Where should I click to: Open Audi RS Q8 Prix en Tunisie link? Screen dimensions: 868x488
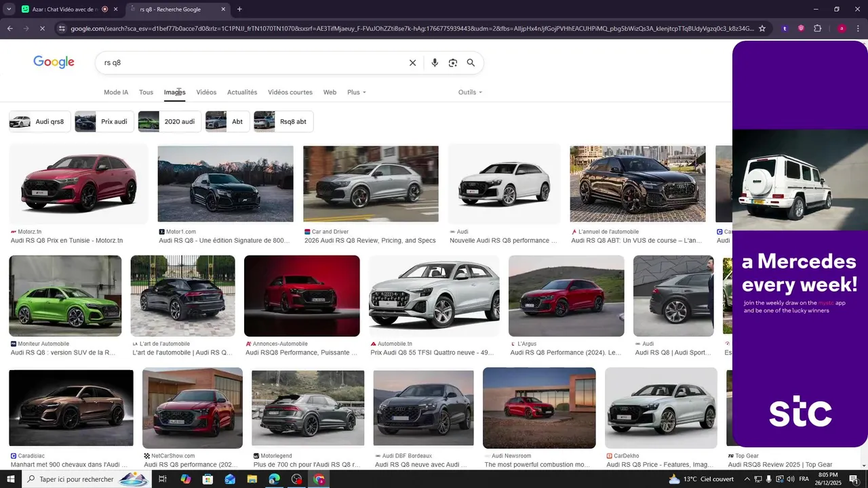(x=66, y=241)
